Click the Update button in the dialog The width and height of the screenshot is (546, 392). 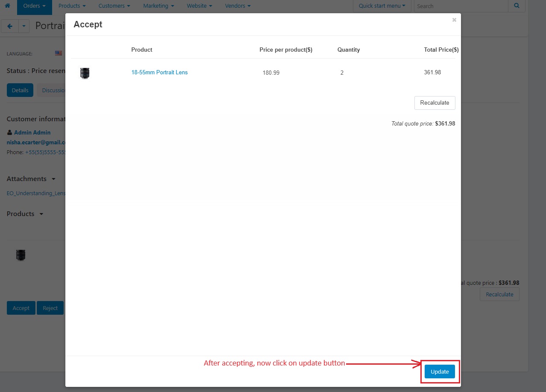pos(440,372)
